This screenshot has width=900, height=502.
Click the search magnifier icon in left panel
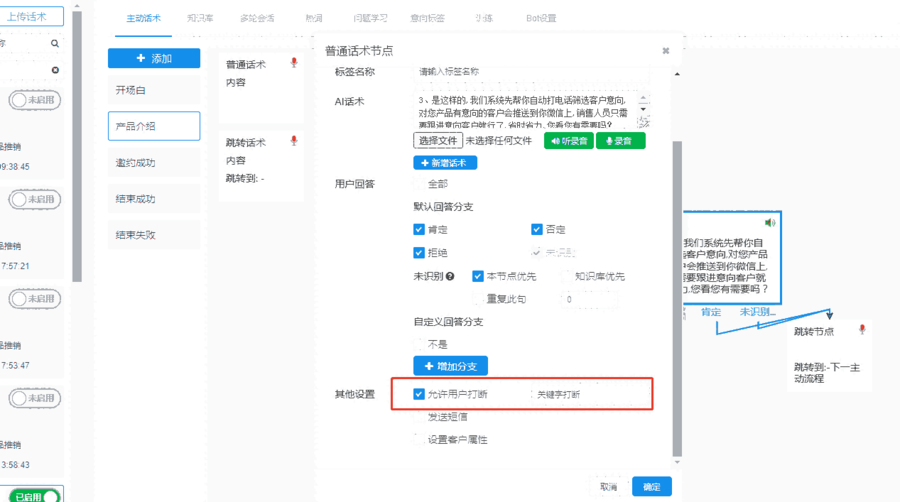(x=54, y=44)
